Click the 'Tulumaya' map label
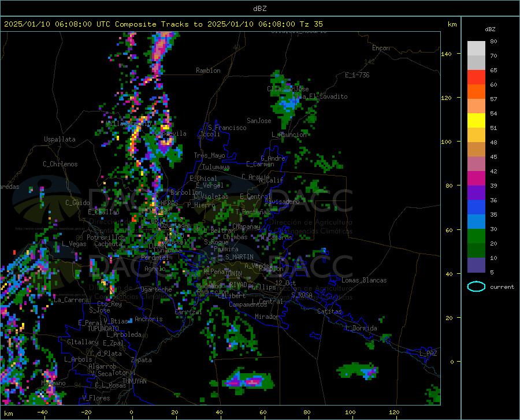Image resolution: width=520 pixels, height=420 pixels. [x=216, y=167]
